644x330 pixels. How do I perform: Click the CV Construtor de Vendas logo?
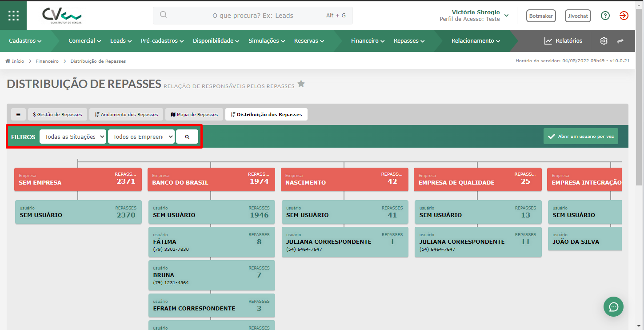62,16
